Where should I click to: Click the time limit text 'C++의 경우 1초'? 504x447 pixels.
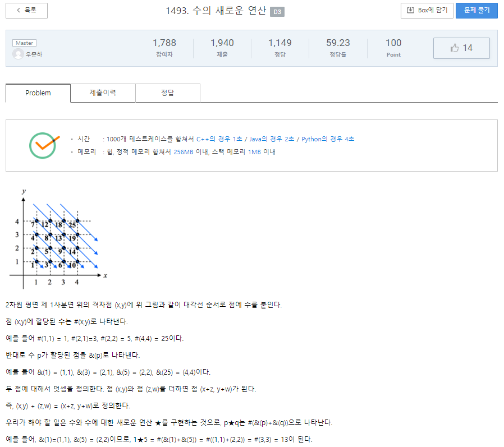pyautogui.click(x=219, y=139)
